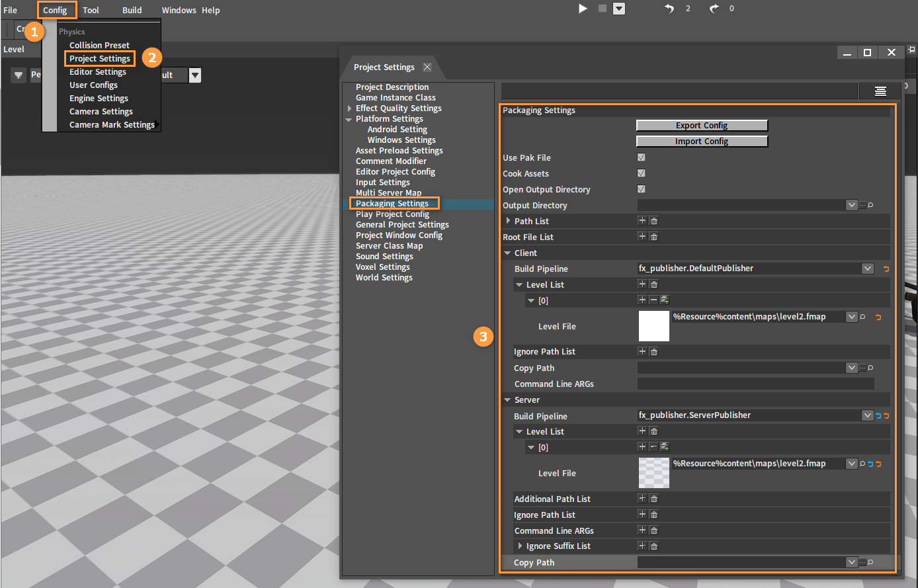Reset Client Build Pipeline with orange arrow

886,269
